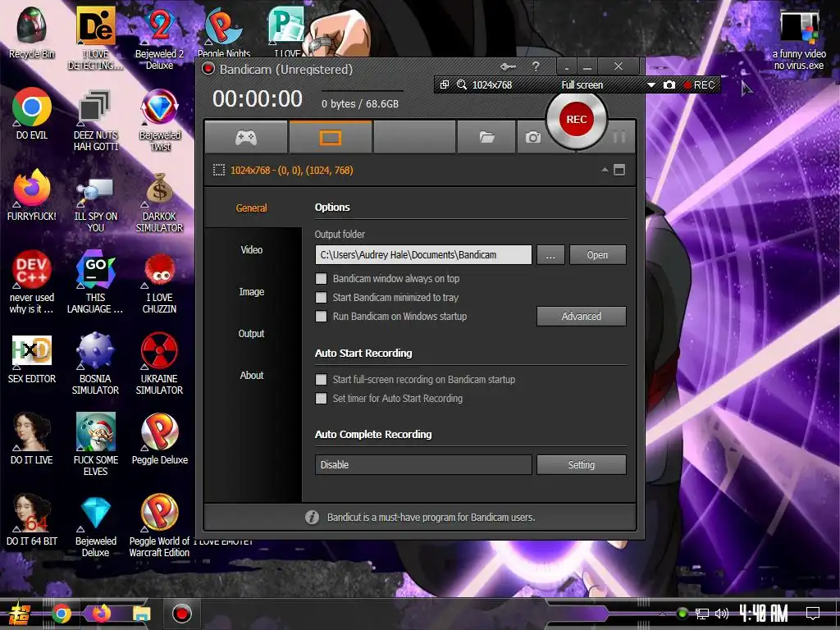The height and width of the screenshot is (630, 840).
Task: Click the magnifier icon on the floating bar
Action: click(462, 84)
